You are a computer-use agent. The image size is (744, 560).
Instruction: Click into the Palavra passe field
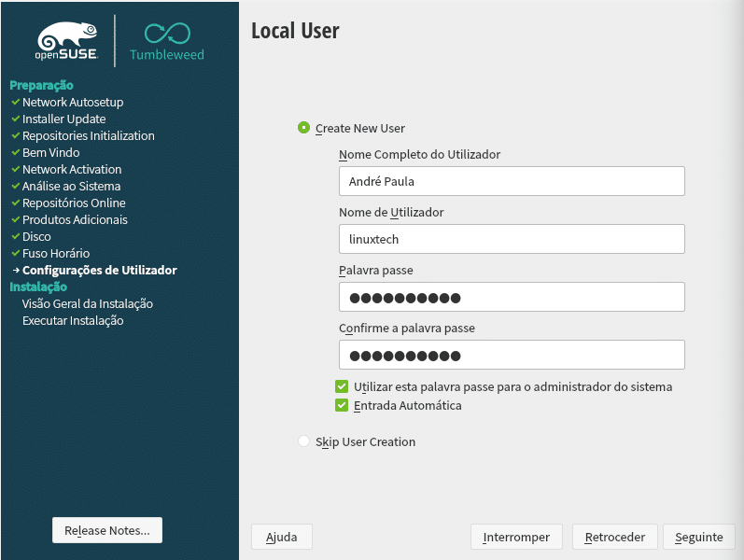coord(512,297)
